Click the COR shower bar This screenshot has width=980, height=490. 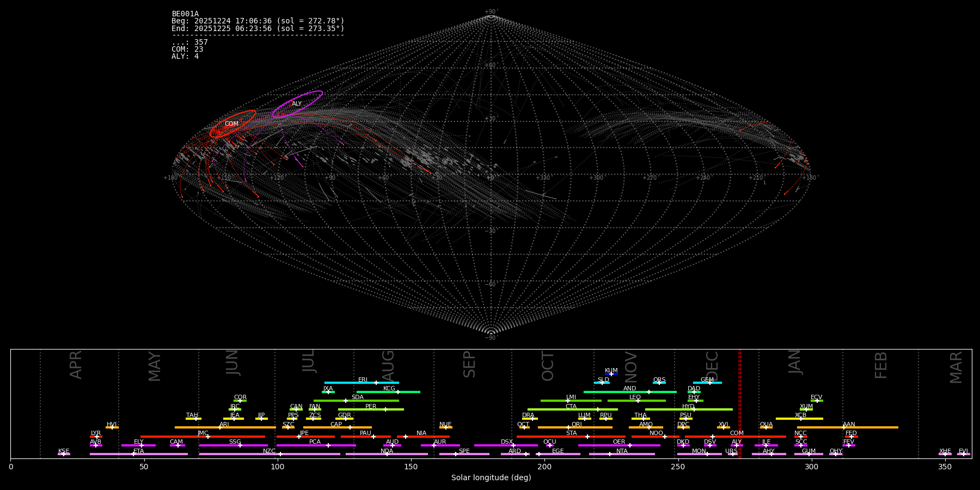240,401
